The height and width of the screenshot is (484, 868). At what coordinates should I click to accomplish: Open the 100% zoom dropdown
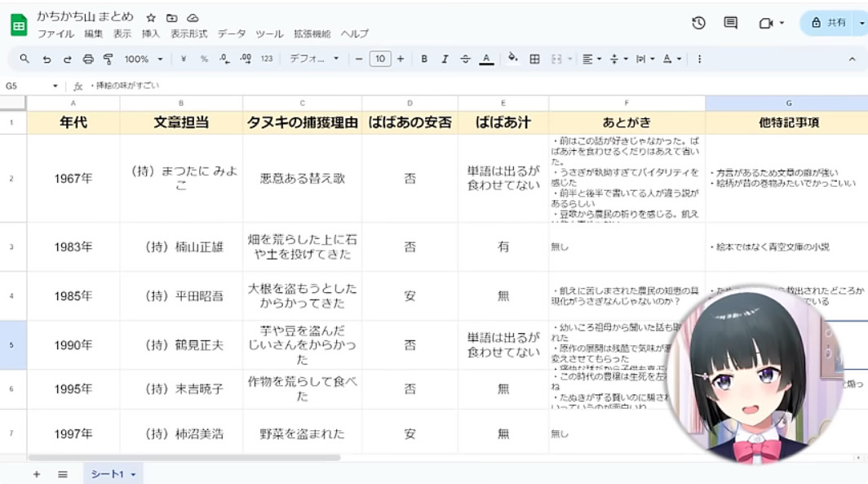coord(144,59)
